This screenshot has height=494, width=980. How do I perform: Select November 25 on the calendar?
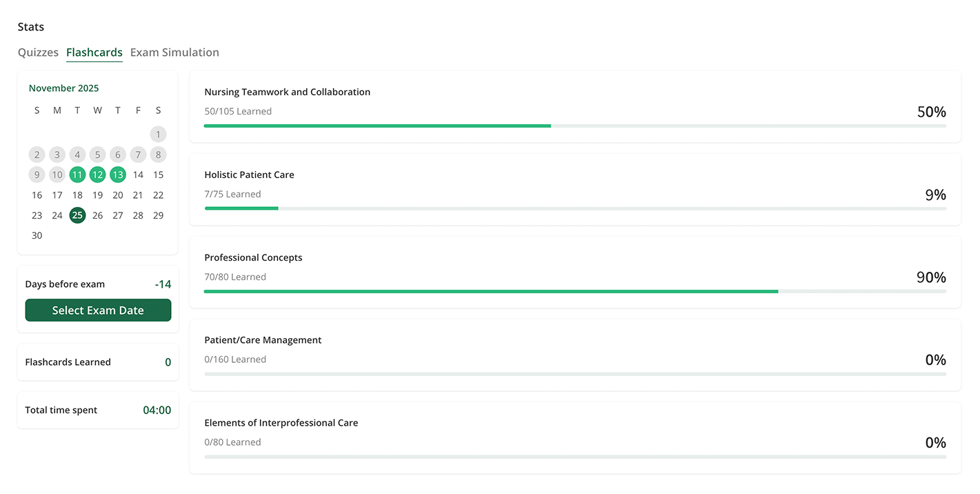click(77, 215)
